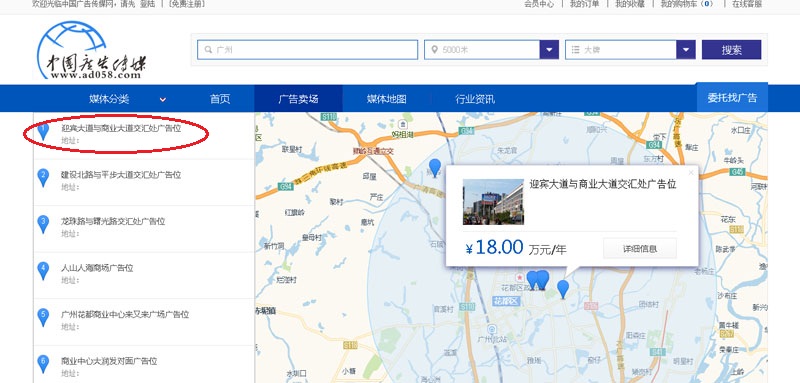Click the 委托找广告 button
This screenshot has width=800, height=383.
pos(732,98)
